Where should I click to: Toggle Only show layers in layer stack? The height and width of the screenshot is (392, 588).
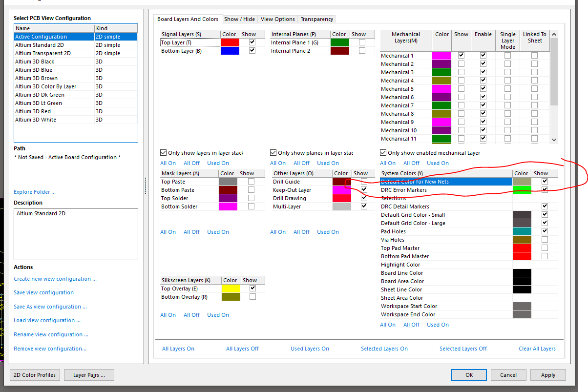(x=164, y=153)
